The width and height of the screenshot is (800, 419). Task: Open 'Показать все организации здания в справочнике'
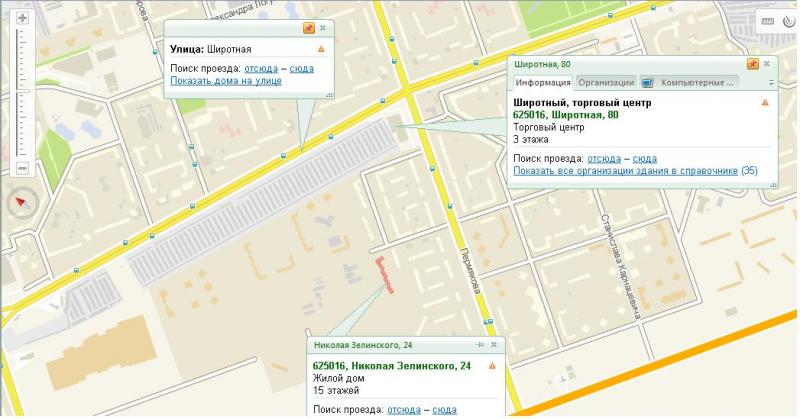[625, 171]
